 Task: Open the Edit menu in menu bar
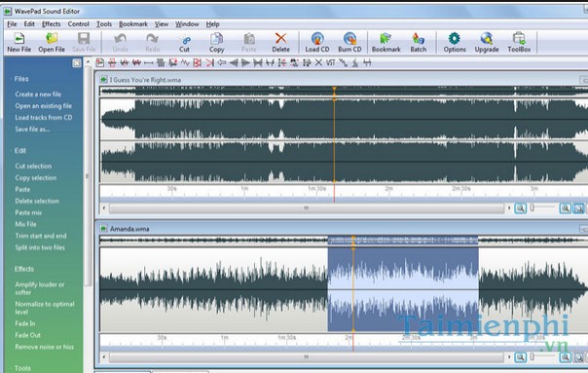pos(29,24)
